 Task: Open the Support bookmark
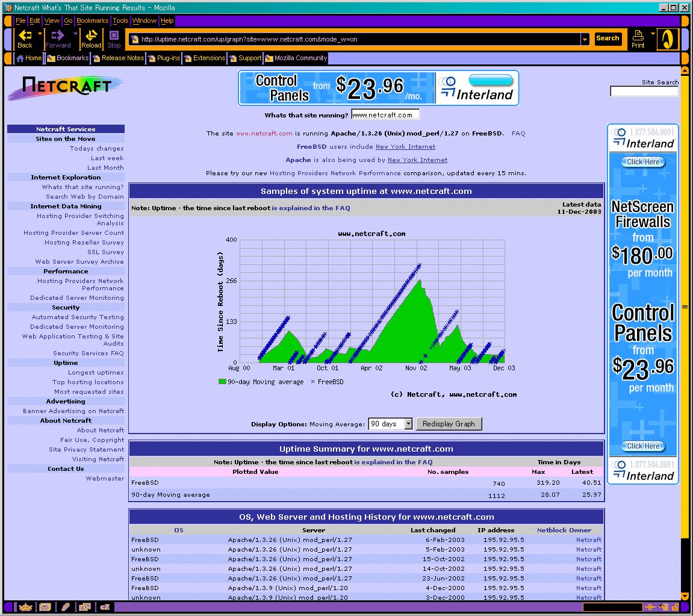tap(246, 58)
